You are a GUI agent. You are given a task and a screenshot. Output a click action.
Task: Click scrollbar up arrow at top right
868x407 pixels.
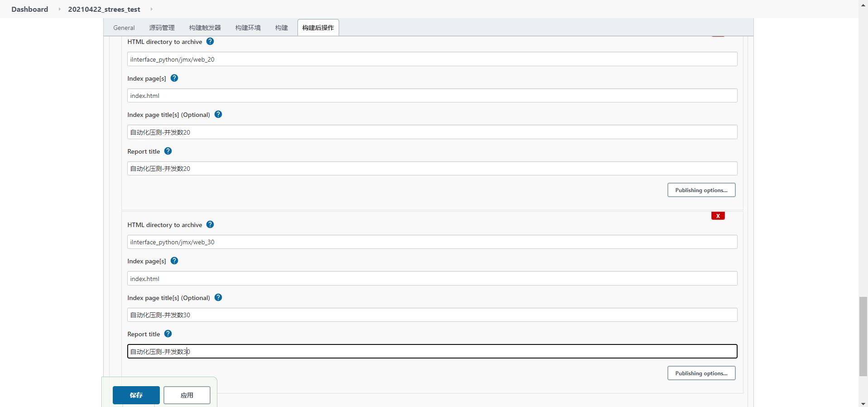click(x=863, y=4)
